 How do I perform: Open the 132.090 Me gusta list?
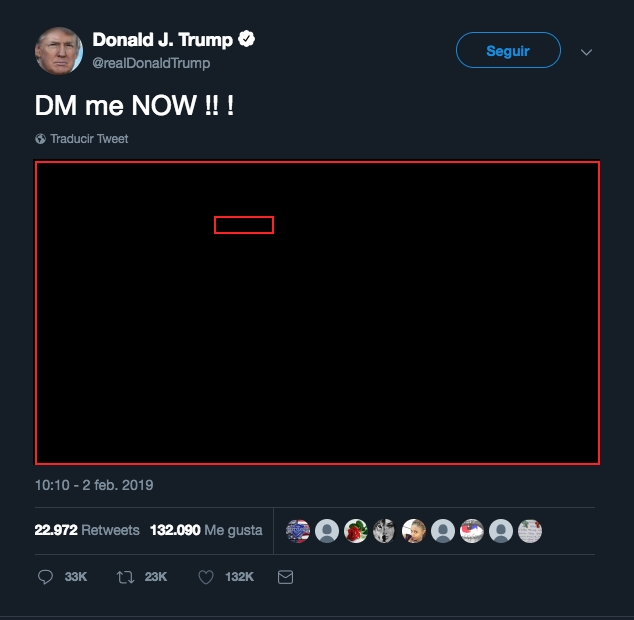point(206,530)
